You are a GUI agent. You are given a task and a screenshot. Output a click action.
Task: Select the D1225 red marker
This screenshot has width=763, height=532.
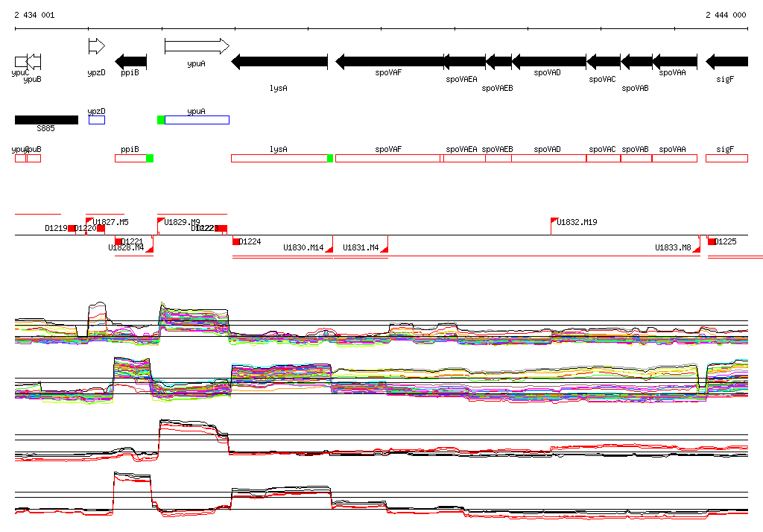(712, 241)
